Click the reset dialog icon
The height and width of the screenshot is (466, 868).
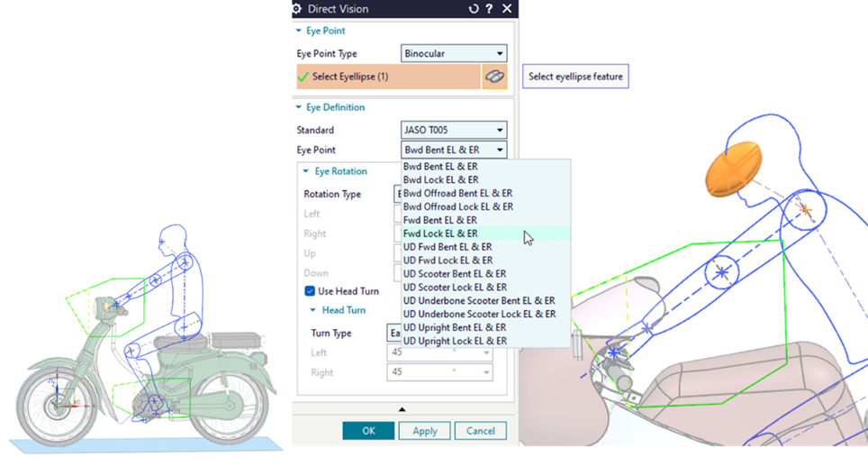click(x=475, y=9)
